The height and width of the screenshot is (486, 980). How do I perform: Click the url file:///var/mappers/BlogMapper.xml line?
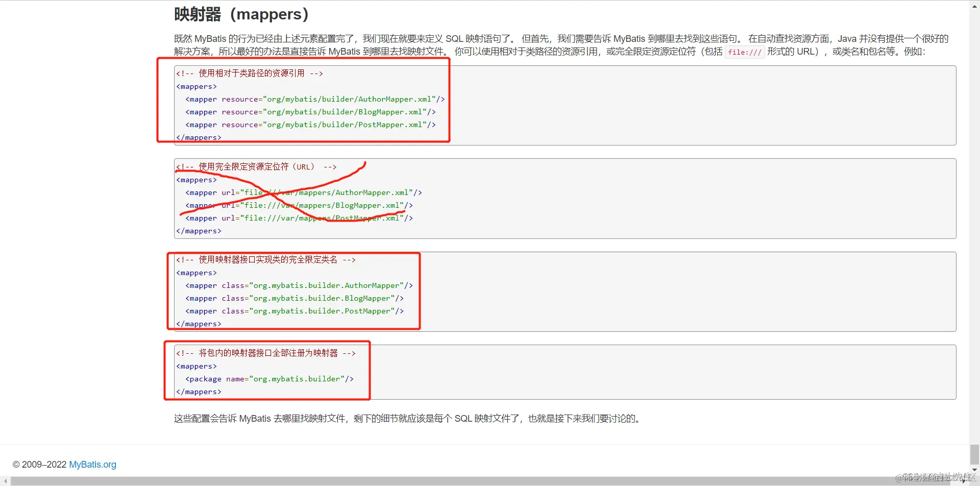tap(299, 205)
